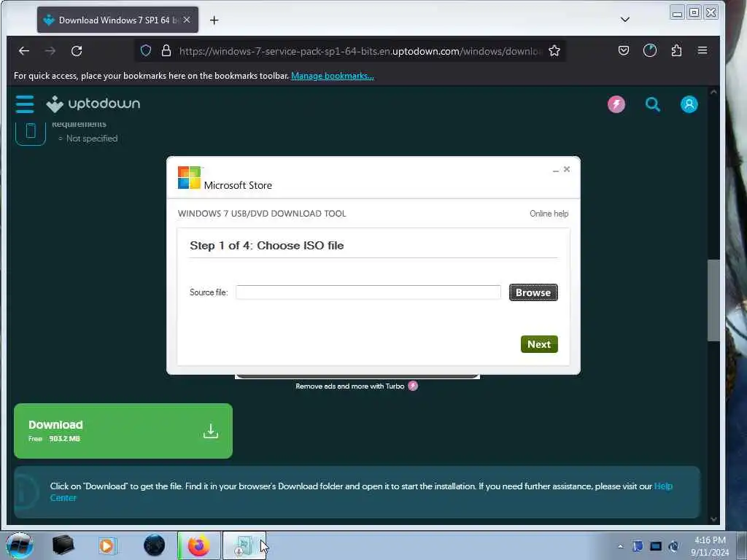This screenshot has height=560, width=747.
Task: Click the page vertical scrollbar thumb
Action: [x=713, y=300]
